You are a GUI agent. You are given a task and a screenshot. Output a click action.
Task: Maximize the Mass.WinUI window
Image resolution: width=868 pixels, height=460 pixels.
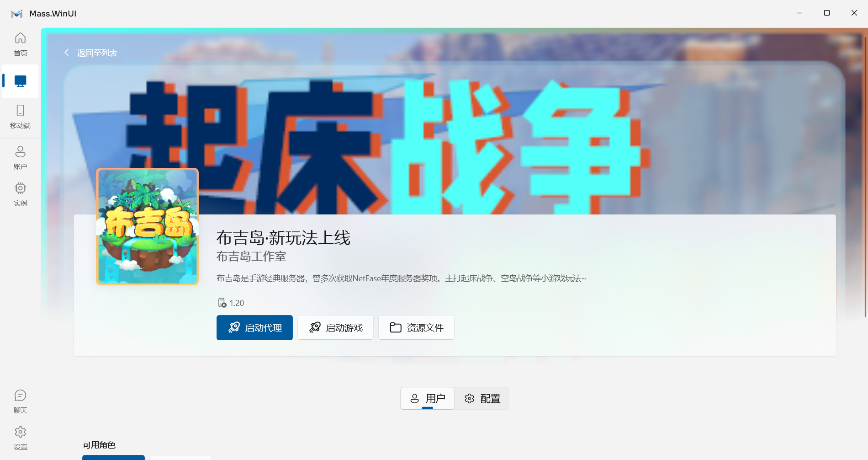click(827, 13)
